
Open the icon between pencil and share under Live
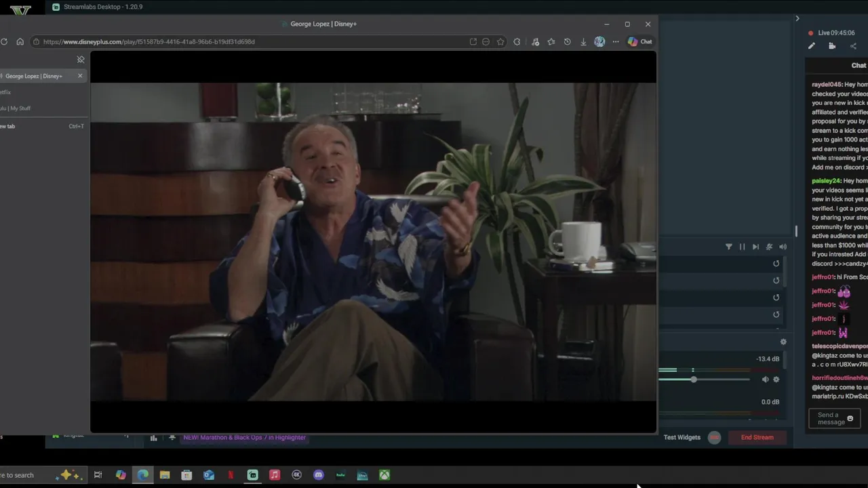[x=832, y=46]
